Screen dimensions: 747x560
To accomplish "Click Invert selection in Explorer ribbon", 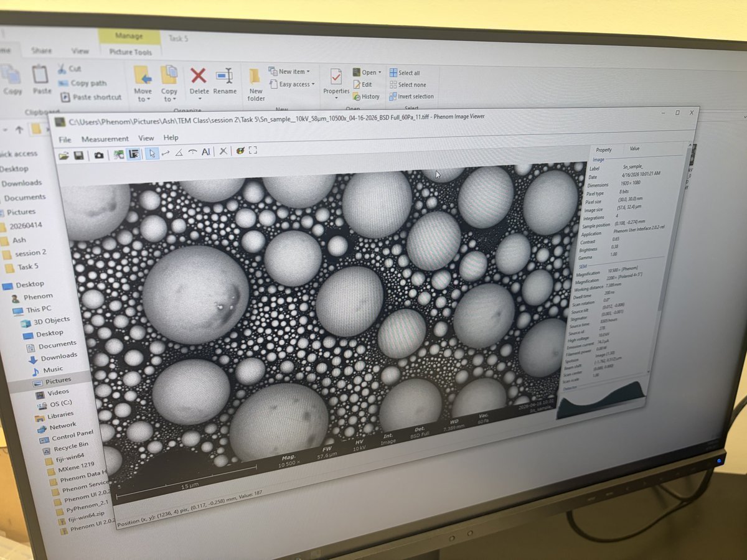I will point(411,96).
